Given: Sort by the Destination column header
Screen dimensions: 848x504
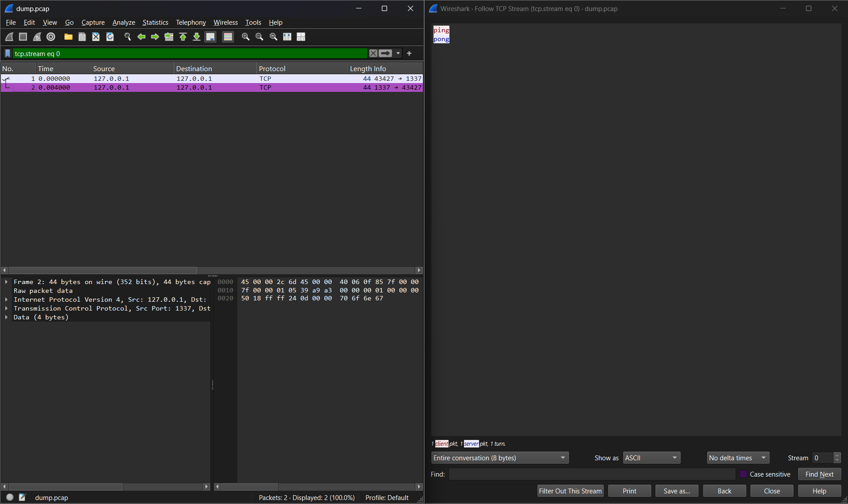Looking at the screenshot, I should point(215,68).
